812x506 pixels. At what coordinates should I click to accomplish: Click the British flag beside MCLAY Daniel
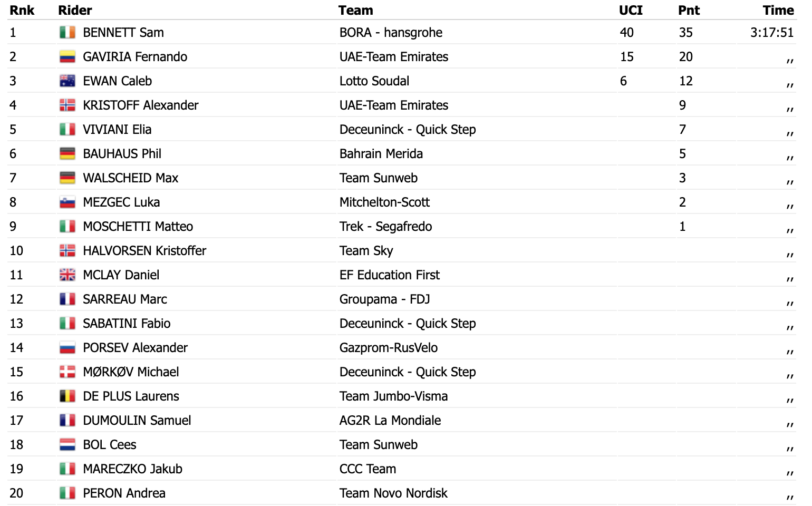[x=67, y=275]
